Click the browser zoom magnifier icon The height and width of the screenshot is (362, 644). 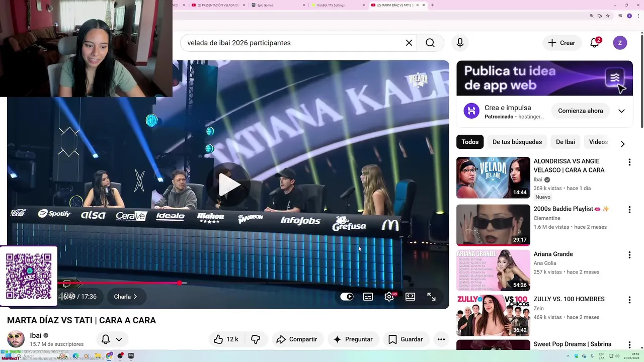point(592,16)
